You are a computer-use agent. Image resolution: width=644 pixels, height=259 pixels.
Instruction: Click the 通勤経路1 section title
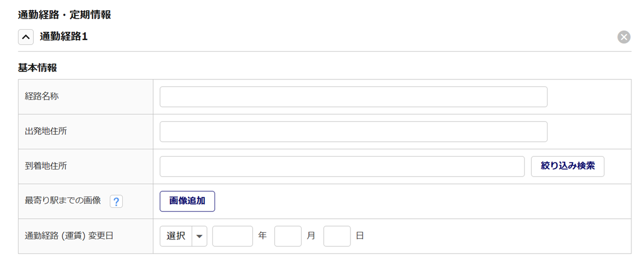point(64,37)
